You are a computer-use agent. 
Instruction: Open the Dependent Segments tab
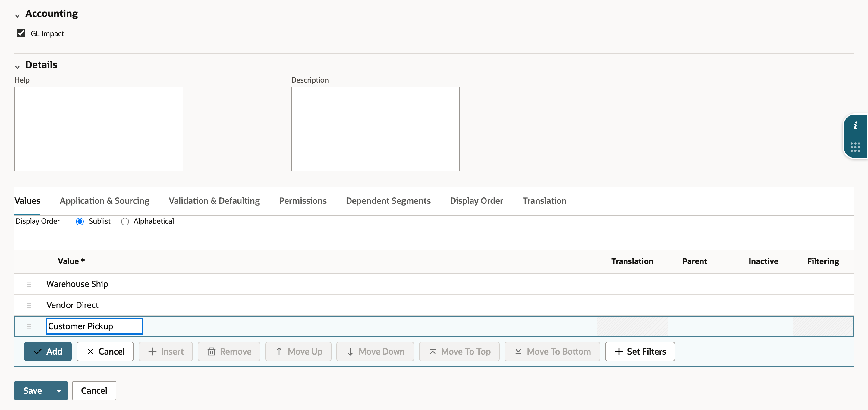(388, 201)
